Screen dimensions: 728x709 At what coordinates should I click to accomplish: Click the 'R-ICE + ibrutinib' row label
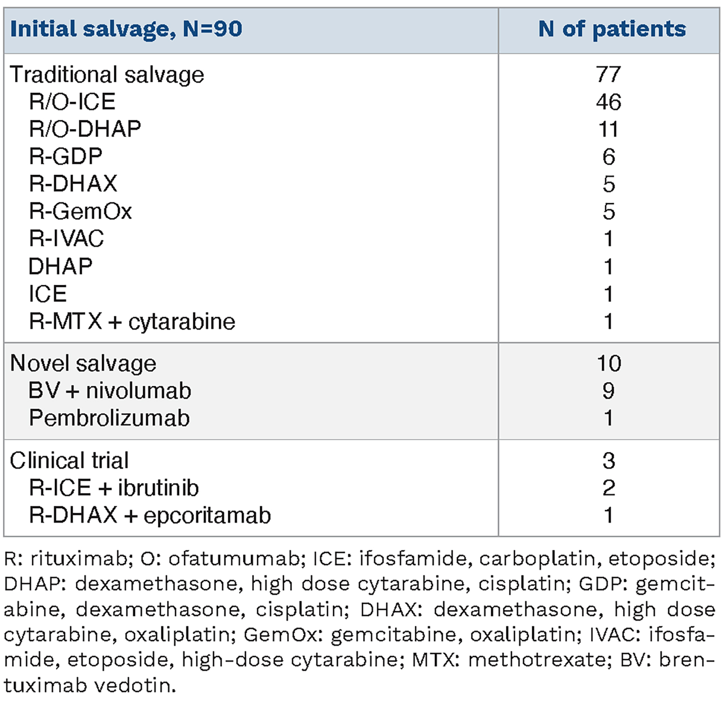point(114,488)
